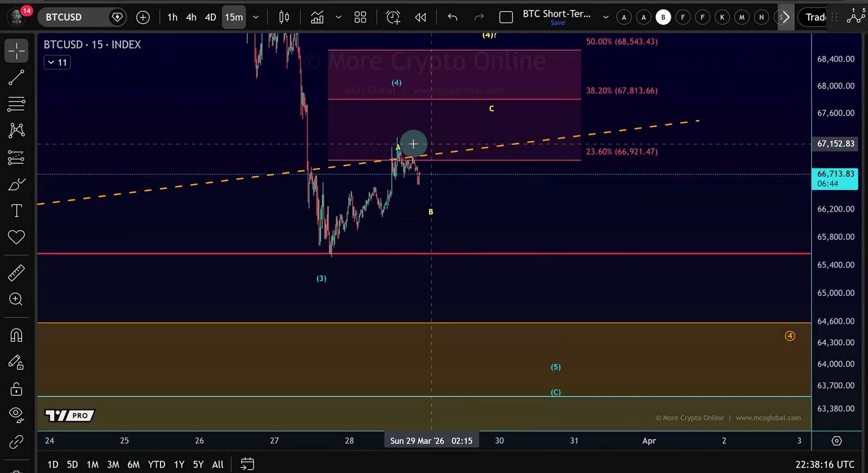Set range to 5D
This screenshot has width=868, height=473.
72,464
